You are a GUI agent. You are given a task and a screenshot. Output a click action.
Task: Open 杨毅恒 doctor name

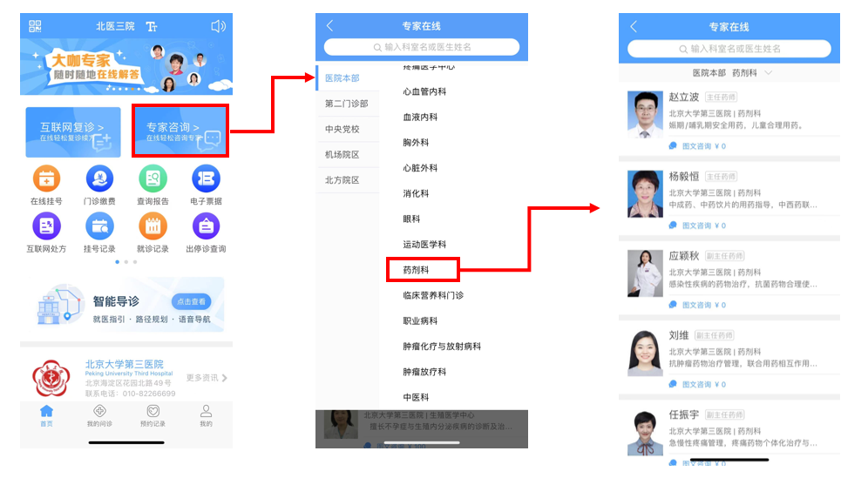[x=683, y=177]
